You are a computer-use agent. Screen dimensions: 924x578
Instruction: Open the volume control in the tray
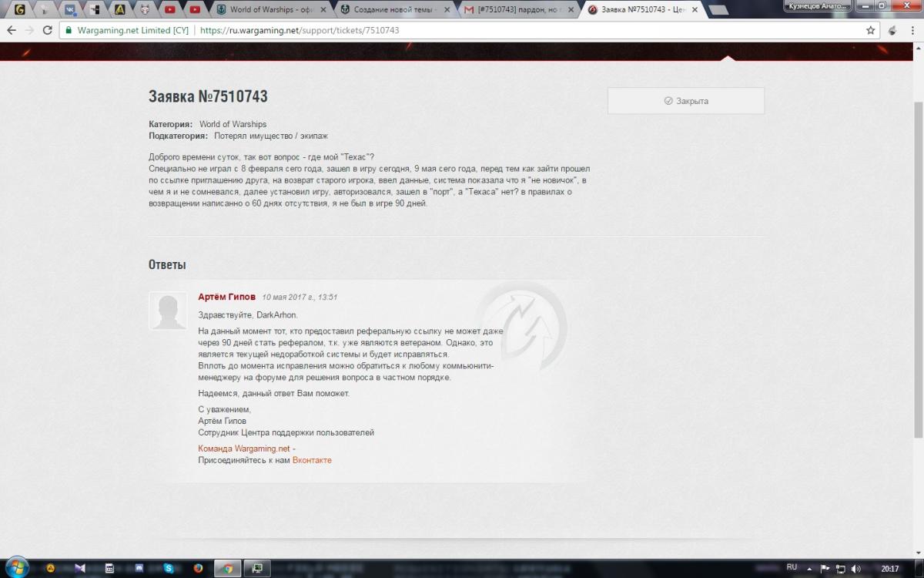[x=855, y=569]
